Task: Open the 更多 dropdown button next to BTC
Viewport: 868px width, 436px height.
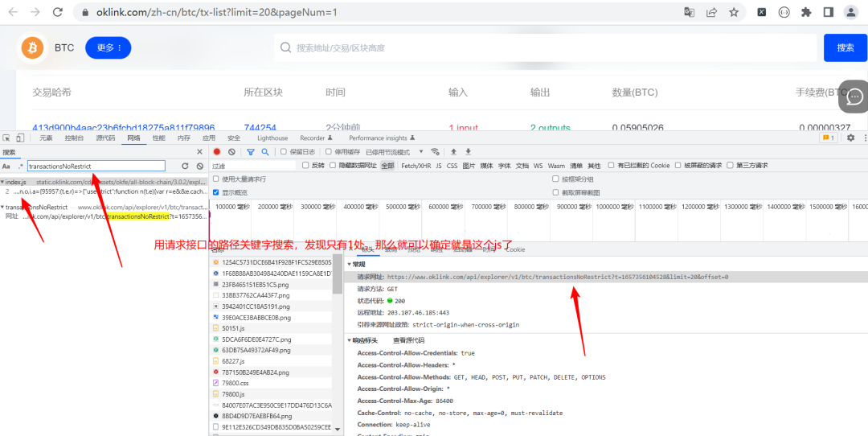Action: 108,48
